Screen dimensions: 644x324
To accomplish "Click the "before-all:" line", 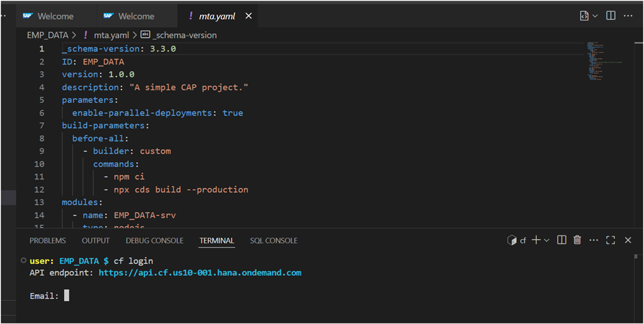I will pos(100,138).
